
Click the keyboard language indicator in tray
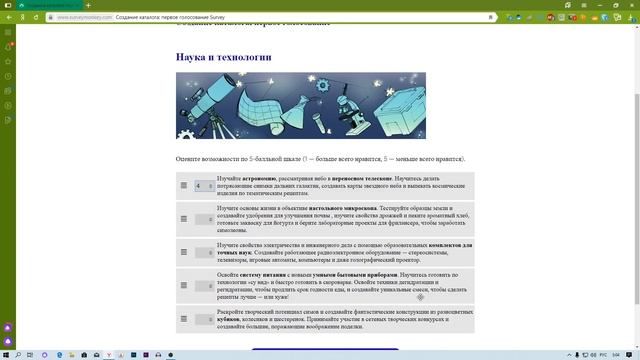[x=603, y=355]
